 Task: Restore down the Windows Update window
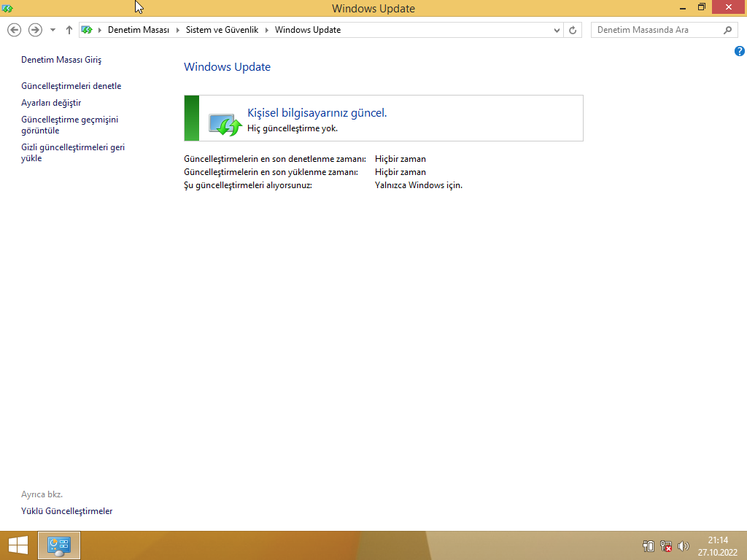[x=701, y=7]
